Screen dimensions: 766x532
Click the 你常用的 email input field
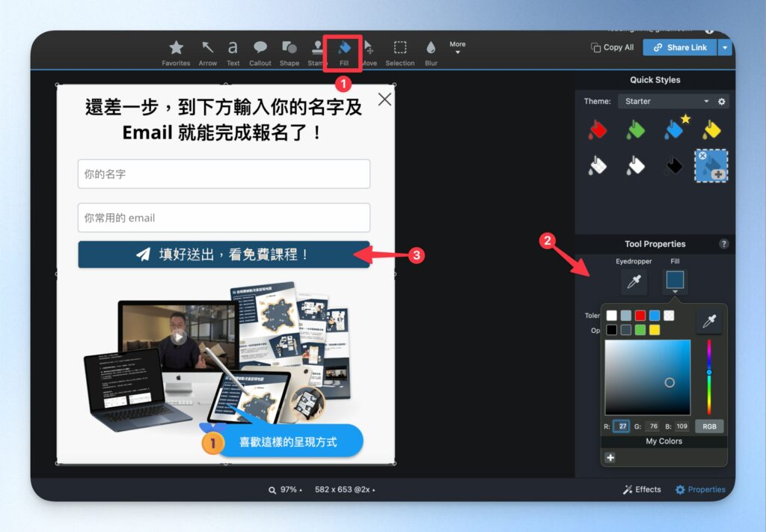pyautogui.click(x=224, y=218)
